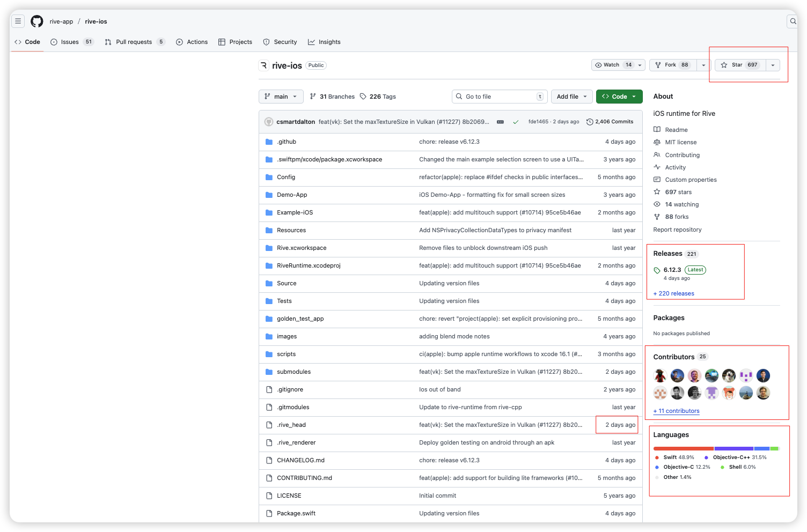This screenshot has width=807, height=532.
Task: Click the eye icon beside 14 watching
Action: point(657,204)
